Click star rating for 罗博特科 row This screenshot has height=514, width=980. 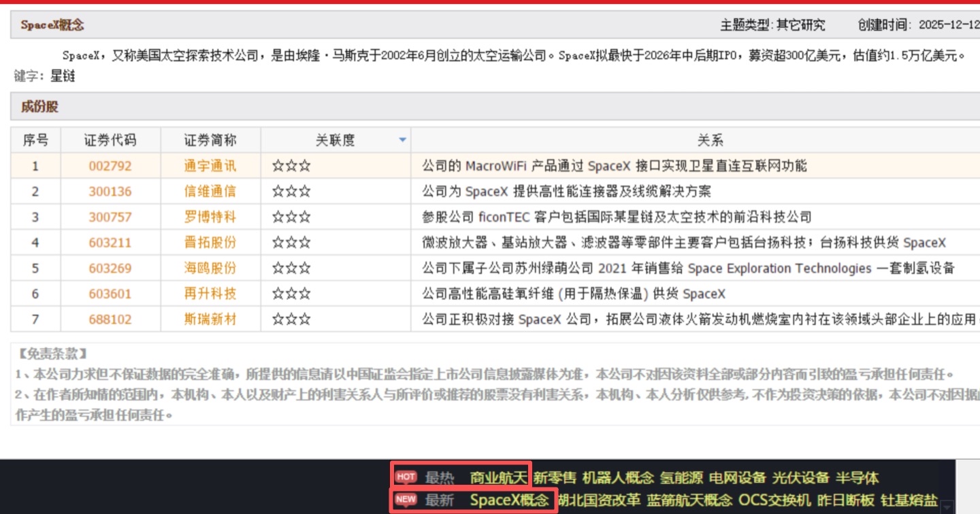pos(291,218)
